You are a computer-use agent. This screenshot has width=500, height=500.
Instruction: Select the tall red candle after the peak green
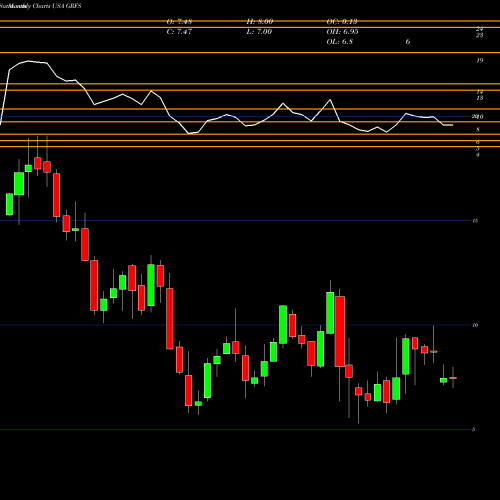point(340,331)
